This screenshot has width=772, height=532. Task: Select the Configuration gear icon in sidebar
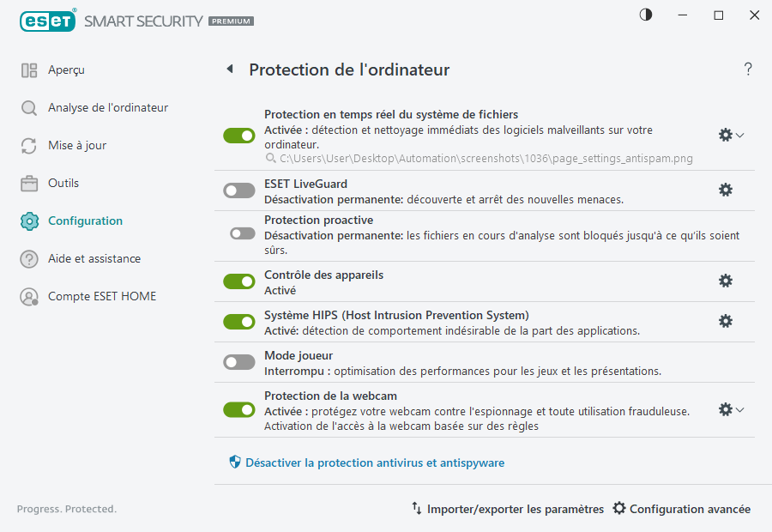29,221
